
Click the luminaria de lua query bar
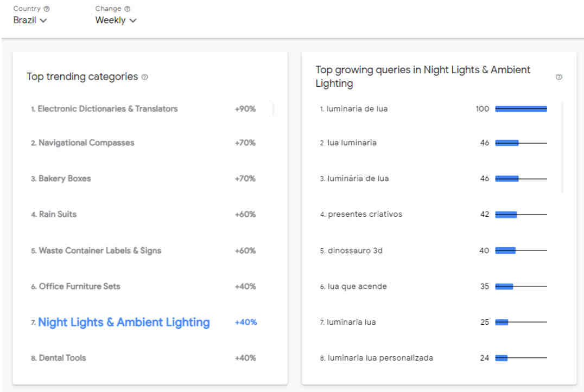[x=520, y=109]
